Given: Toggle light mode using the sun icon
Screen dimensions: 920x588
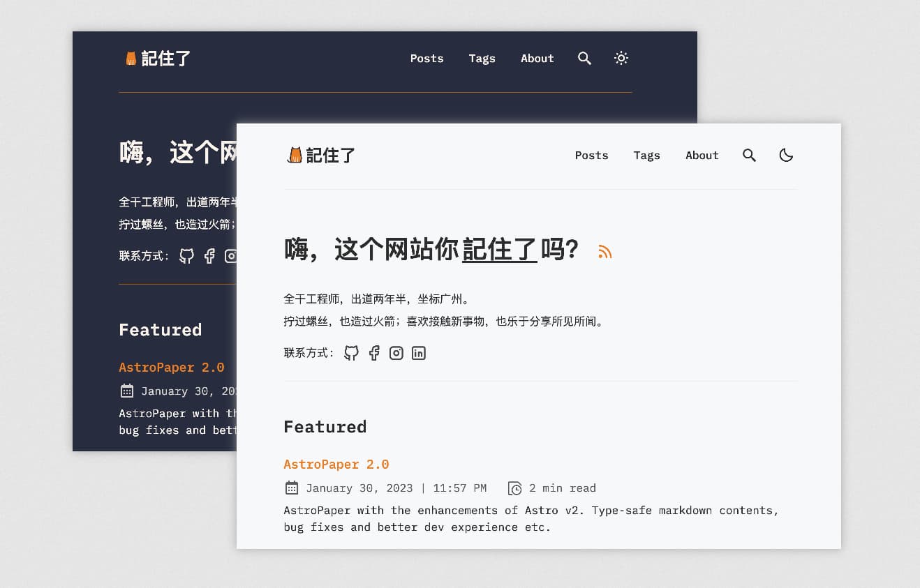Looking at the screenshot, I should 621,59.
